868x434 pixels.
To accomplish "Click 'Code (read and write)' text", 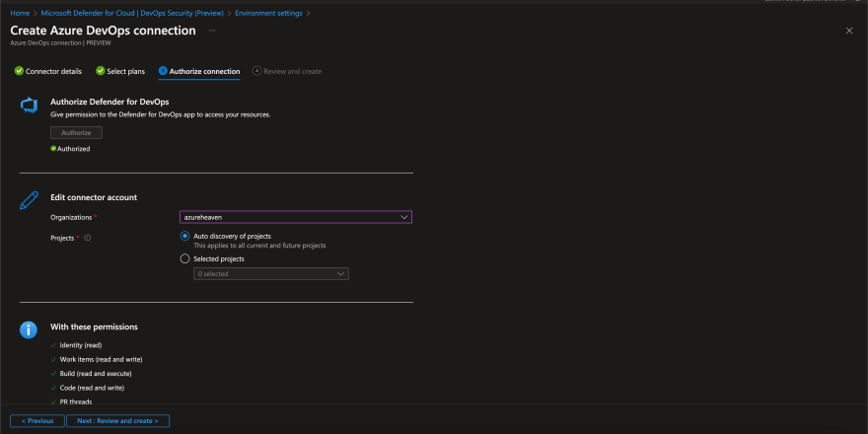I will 92,388.
